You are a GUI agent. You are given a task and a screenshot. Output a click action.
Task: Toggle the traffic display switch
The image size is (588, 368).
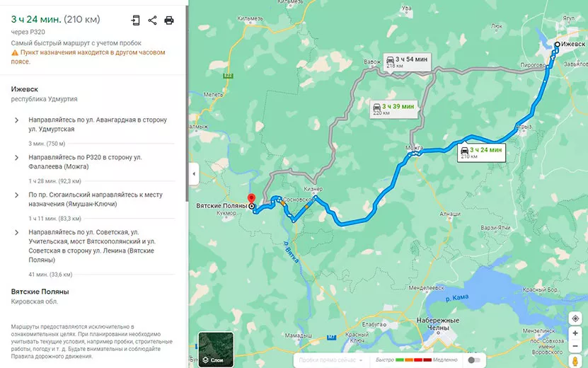click(x=474, y=360)
